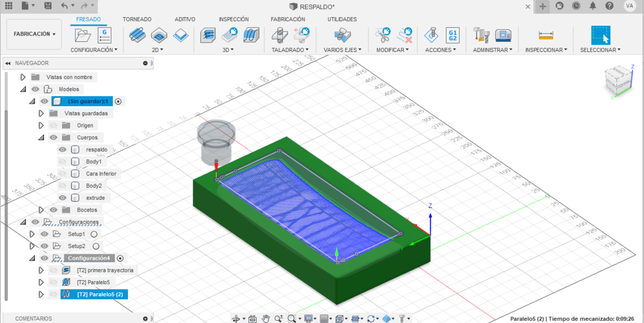This screenshot has height=323, width=644.
Task: Open the TALADRADO dropdown menu
Action: point(290,50)
